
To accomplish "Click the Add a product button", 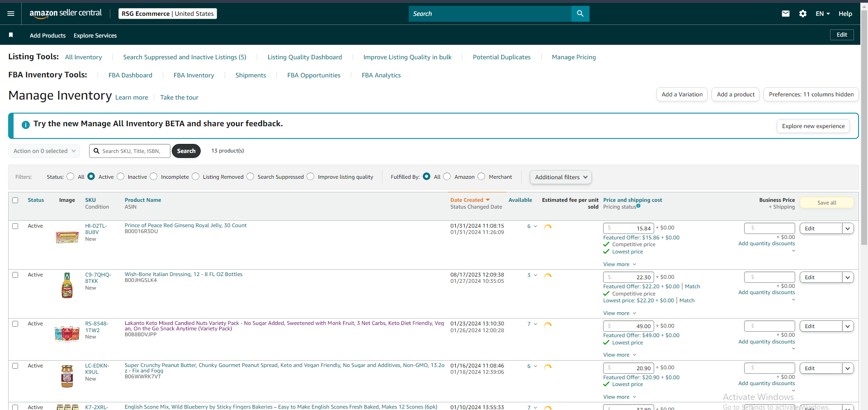I will pyautogui.click(x=736, y=95).
